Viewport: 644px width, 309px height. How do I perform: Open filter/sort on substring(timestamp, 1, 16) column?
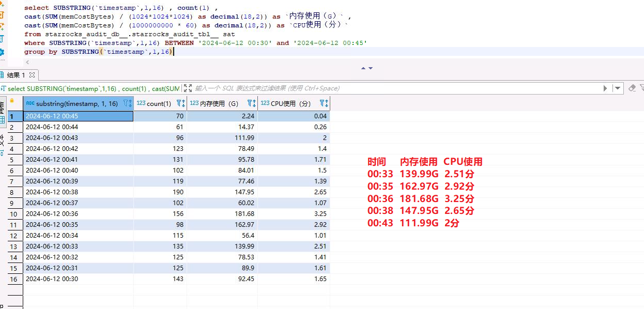pyautogui.click(x=127, y=103)
